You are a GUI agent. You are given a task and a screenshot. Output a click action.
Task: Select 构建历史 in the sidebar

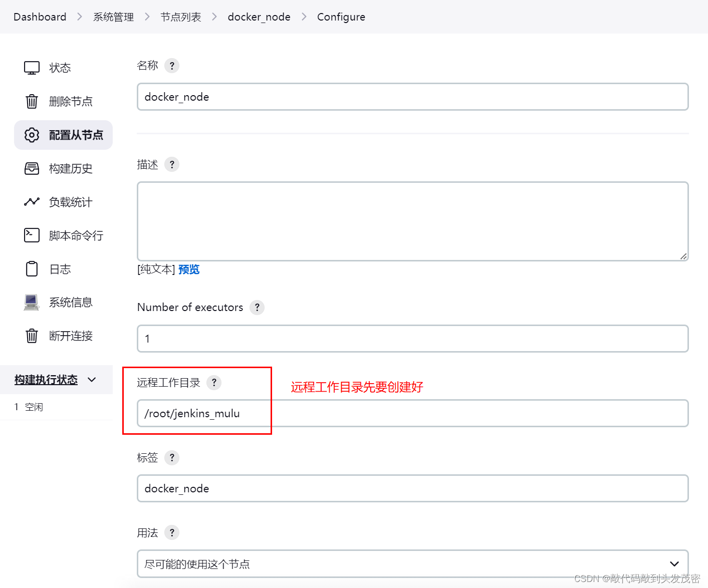coord(63,168)
